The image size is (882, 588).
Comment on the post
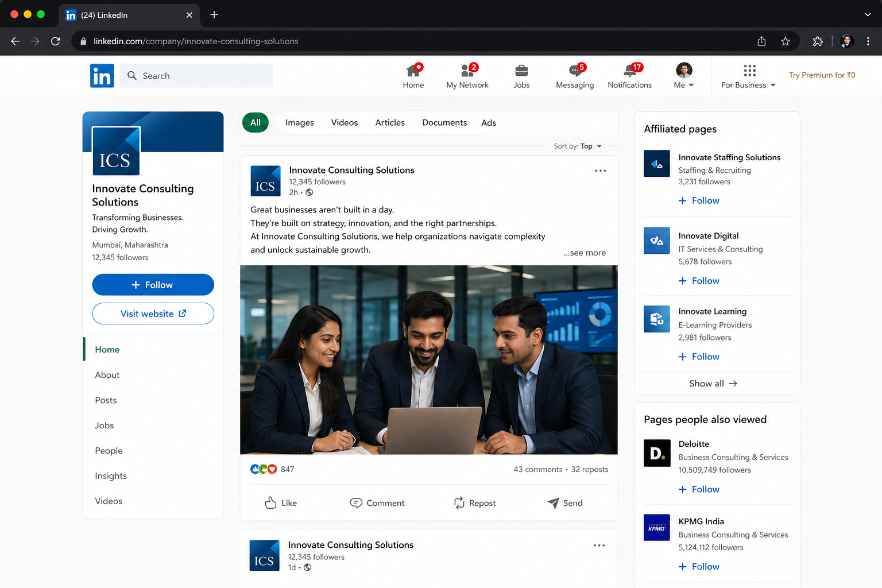[377, 503]
